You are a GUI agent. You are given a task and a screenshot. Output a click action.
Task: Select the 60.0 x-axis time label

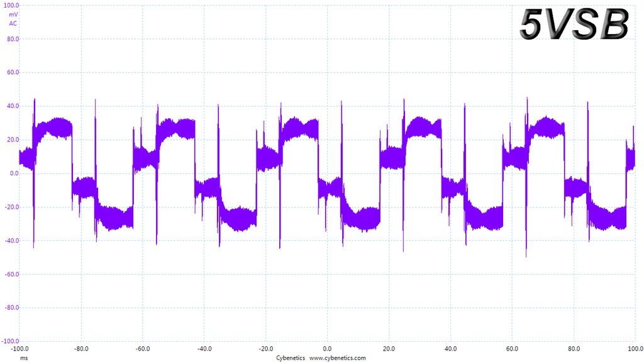[512, 349]
